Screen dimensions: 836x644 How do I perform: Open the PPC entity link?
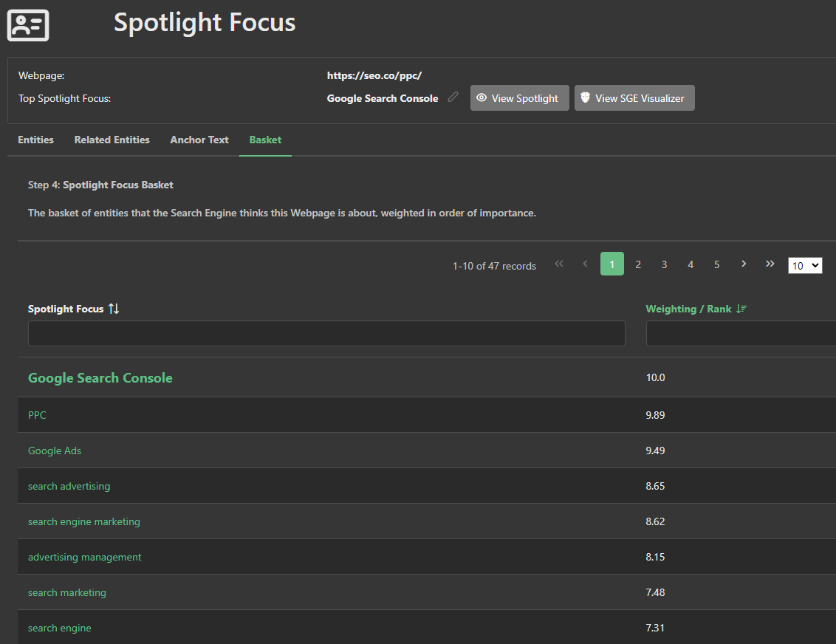[x=37, y=415]
